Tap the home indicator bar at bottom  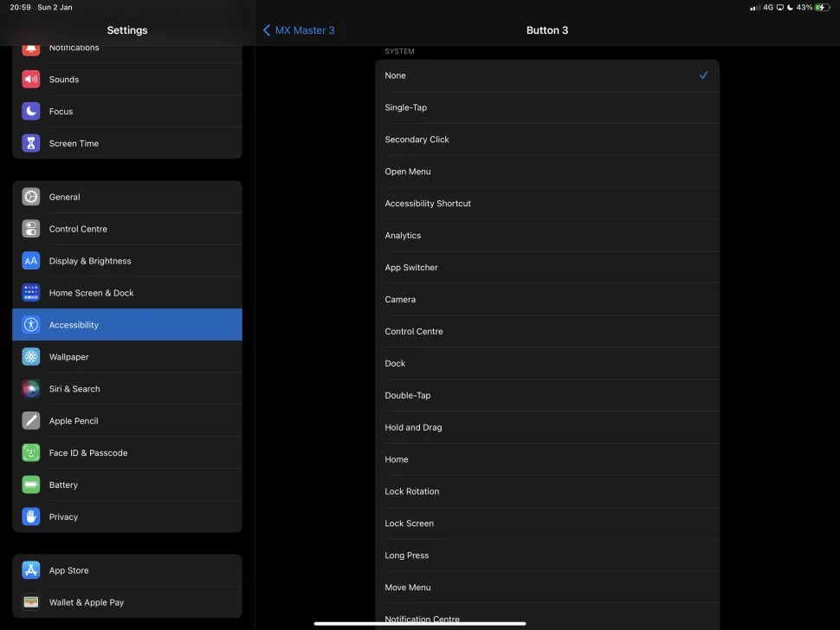tap(420, 621)
